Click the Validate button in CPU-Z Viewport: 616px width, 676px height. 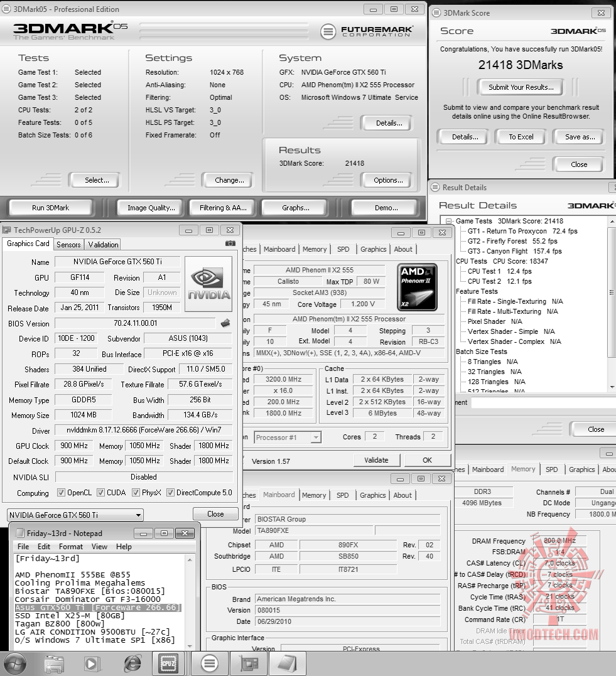click(376, 460)
